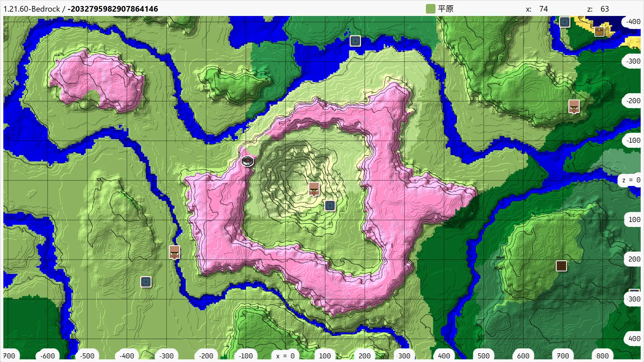Screen dimensions: 644x362
Task: Click the 500 label on the bottom axis
Action: 483,356
